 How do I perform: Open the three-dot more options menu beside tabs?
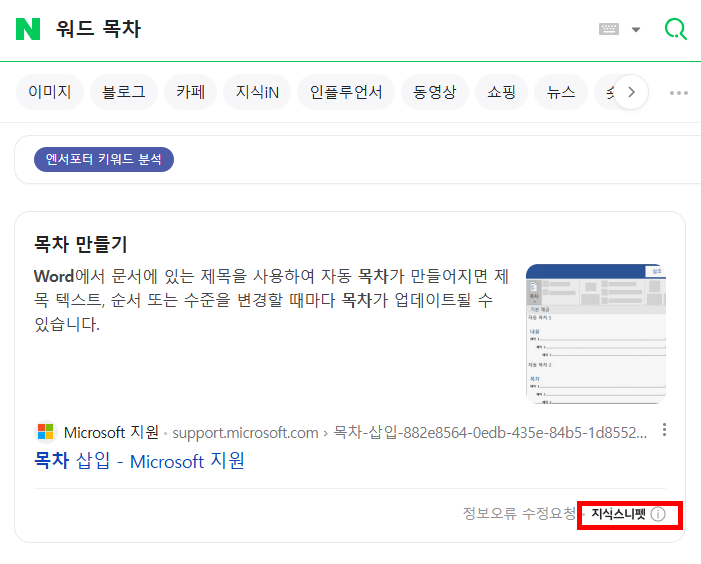point(679,93)
